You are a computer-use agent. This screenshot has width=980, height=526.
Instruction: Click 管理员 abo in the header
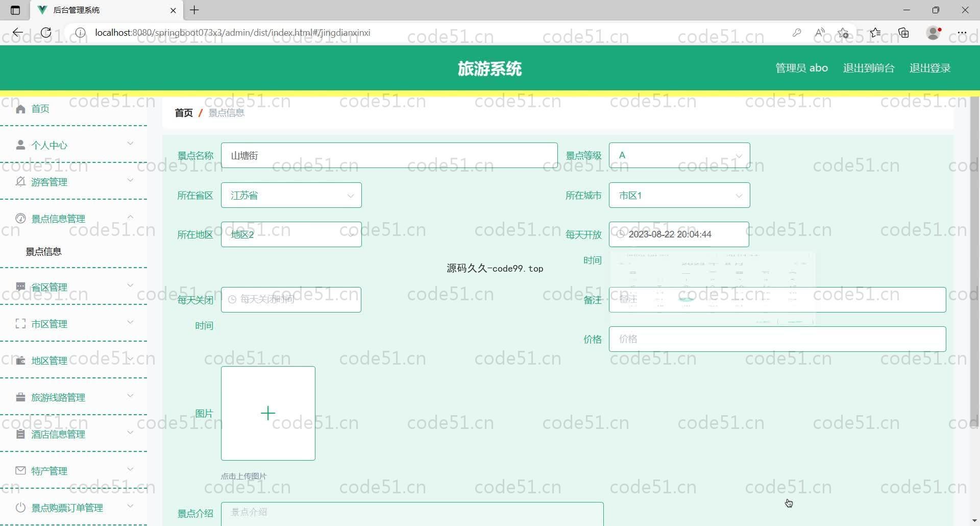801,68
